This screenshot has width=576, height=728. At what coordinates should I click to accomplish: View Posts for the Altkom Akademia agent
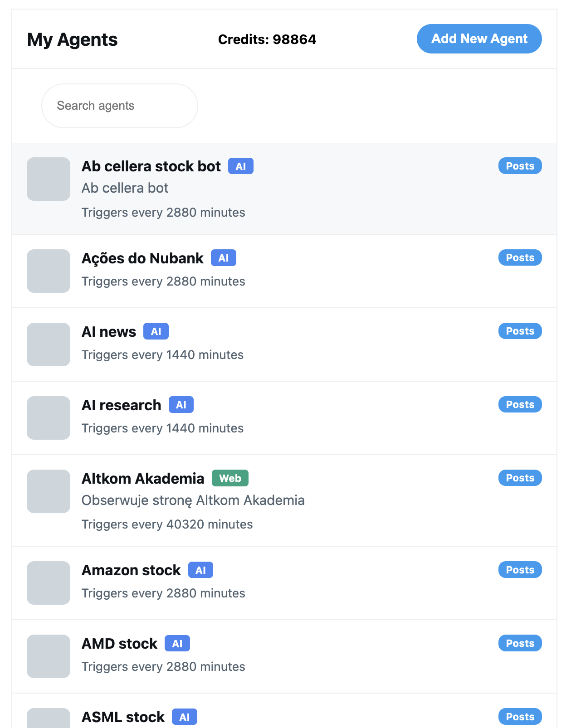pos(520,478)
